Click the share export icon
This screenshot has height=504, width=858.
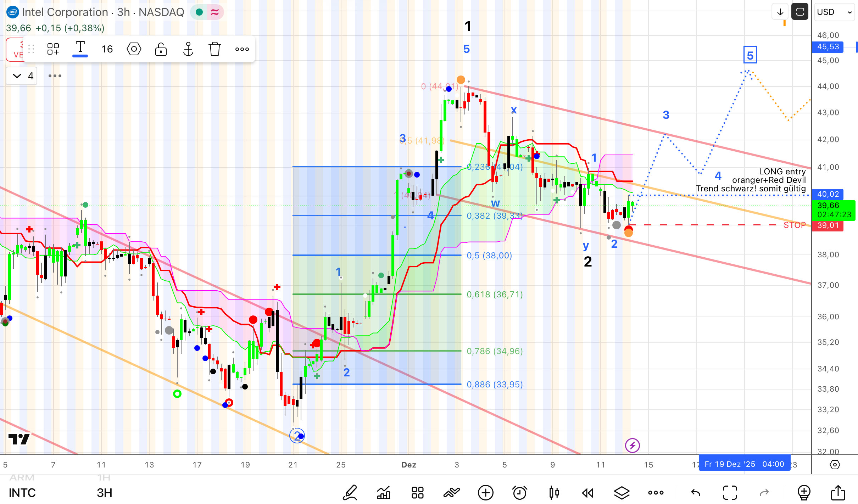[838, 493]
